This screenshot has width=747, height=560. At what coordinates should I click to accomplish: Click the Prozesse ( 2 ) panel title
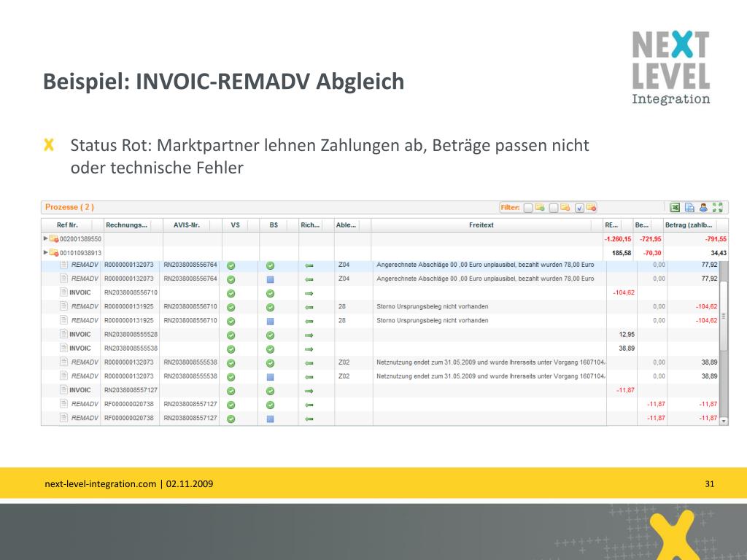tap(69, 207)
